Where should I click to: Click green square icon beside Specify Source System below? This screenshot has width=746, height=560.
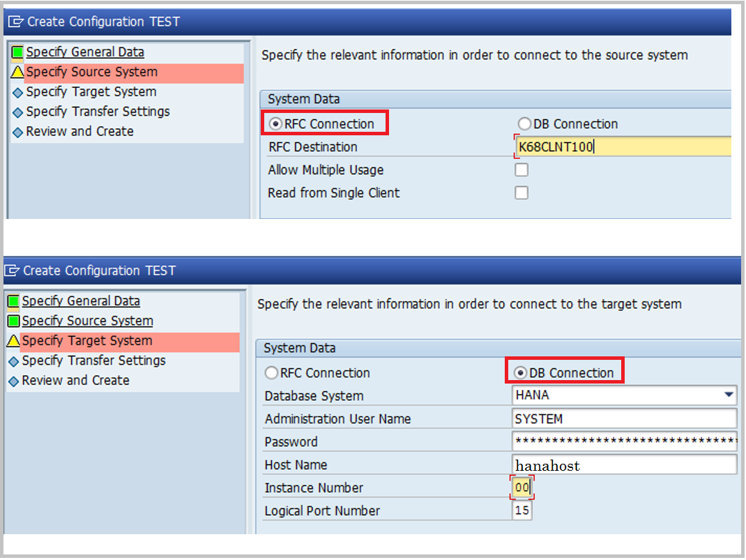point(13,321)
